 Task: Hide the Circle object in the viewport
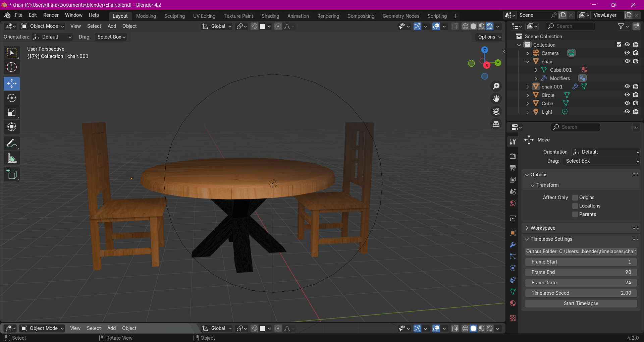627,95
